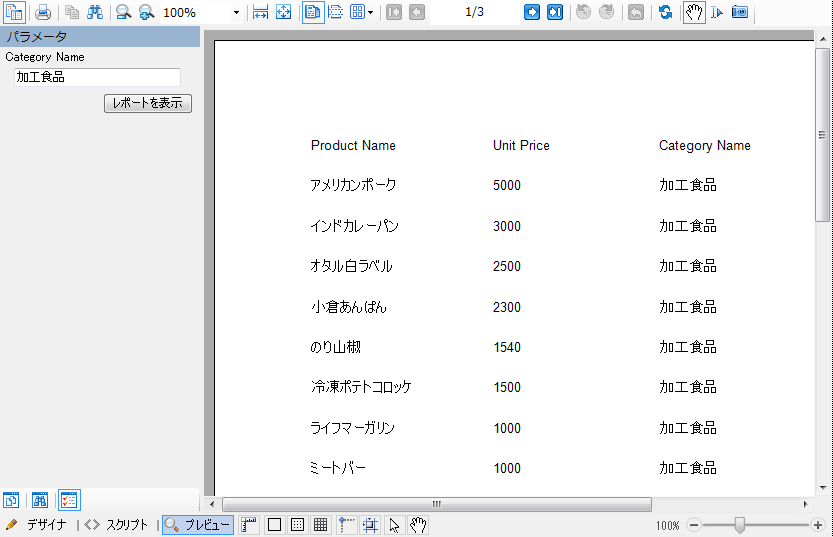833x537 pixels.
Task: Click the レポートを表示 button
Action: tap(148, 104)
